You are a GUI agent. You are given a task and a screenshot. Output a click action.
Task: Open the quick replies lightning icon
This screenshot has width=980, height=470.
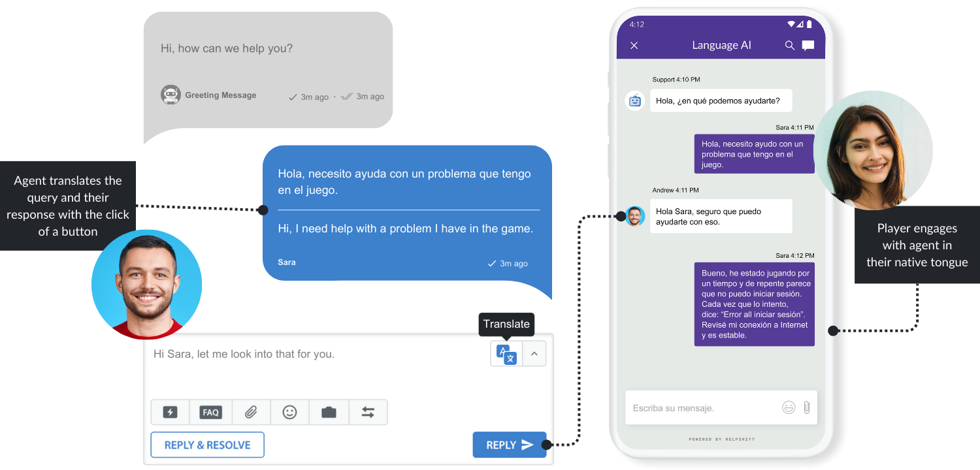click(x=170, y=413)
